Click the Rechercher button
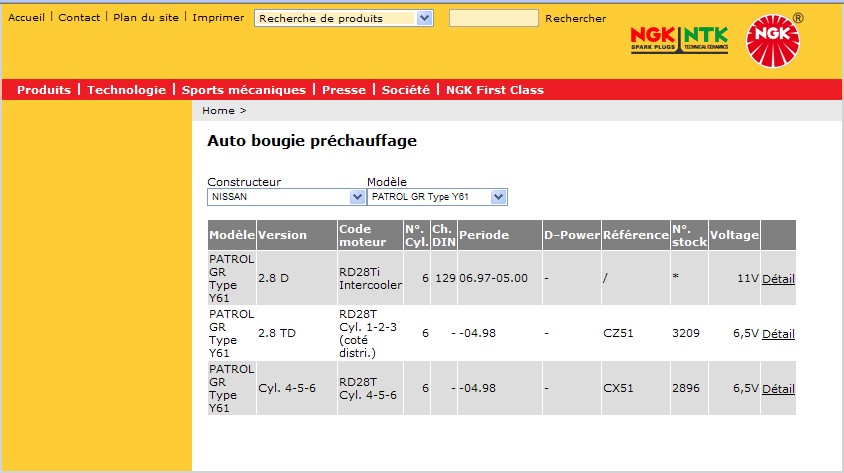Viewport: 844px width, 473px height. 575,18
